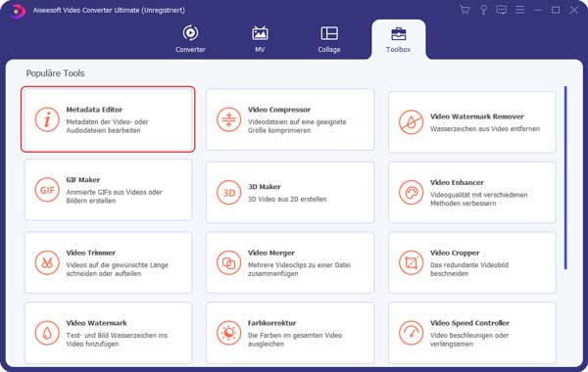Open the Video Cropper title
The width and height of the screenshot is (588, 372).
coord(455,253)
